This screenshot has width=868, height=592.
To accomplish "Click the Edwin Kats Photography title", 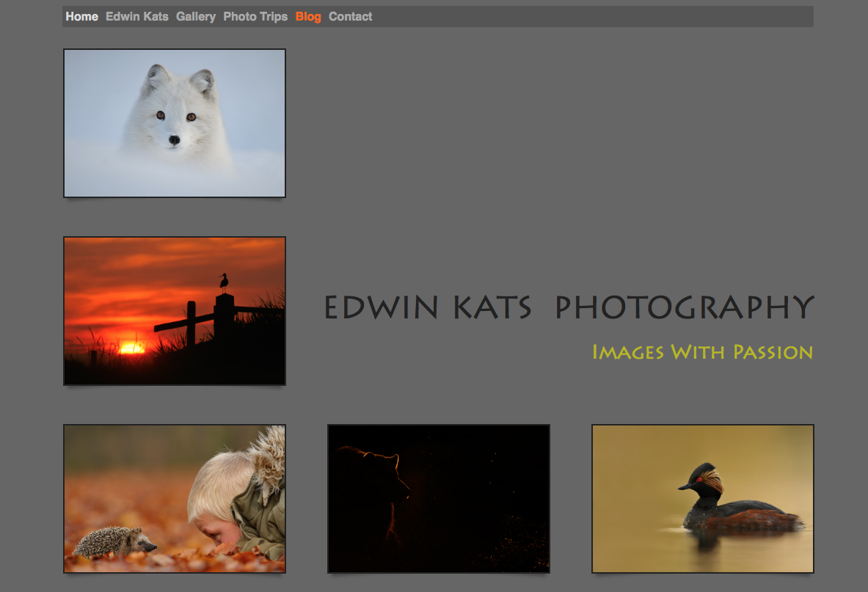I will pos(569,307).
